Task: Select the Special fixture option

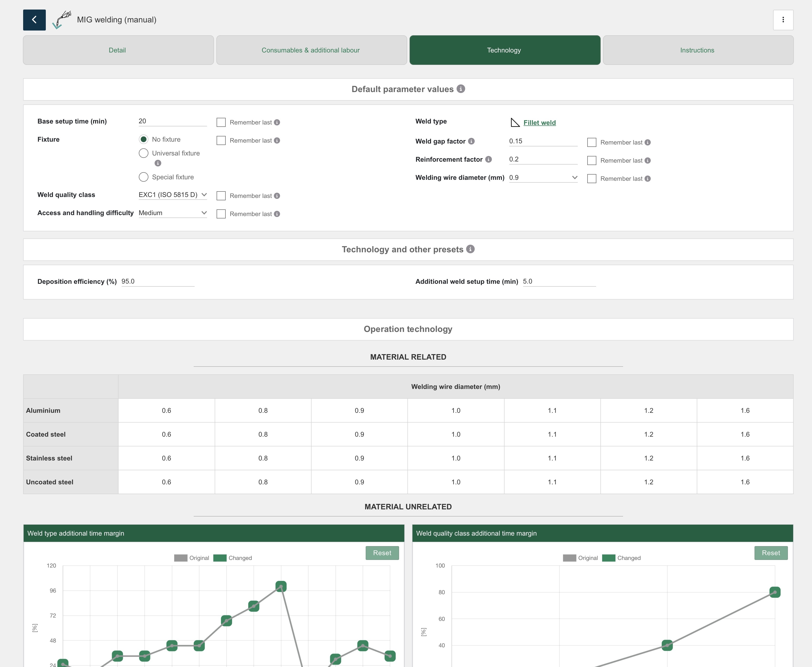Action: click(x=143, y=177)
